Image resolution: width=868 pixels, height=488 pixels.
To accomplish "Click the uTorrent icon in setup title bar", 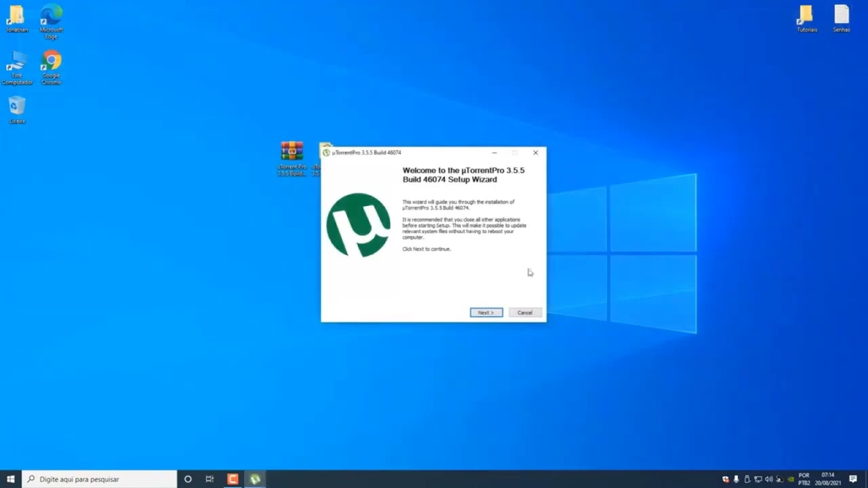I will click(x=326, y=152).
